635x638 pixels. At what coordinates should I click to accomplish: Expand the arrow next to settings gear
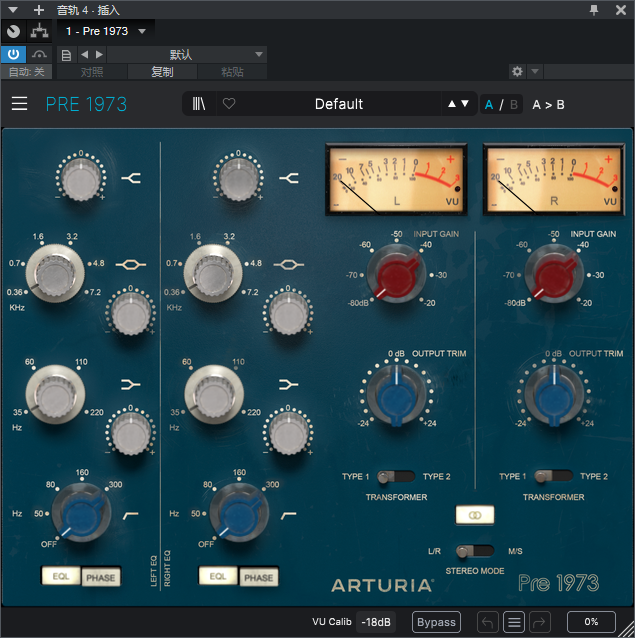[535, 72]
